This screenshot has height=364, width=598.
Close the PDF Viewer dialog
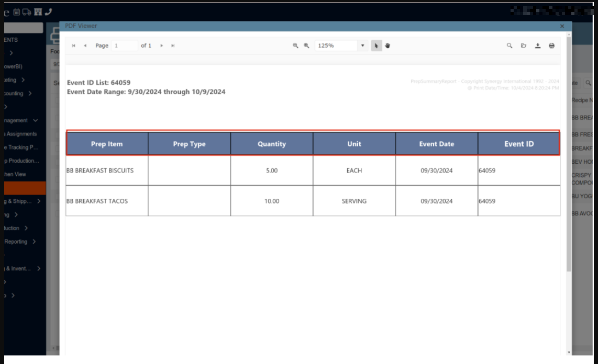point(562,26)
